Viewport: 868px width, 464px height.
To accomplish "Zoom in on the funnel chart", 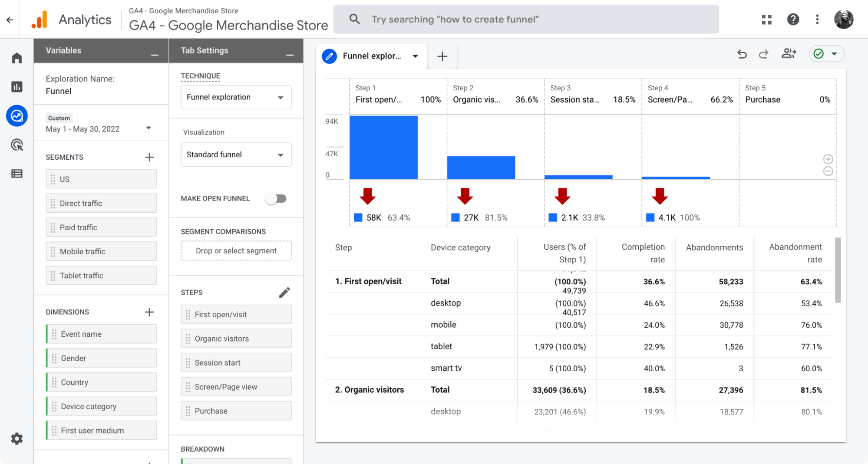I will (x=828, y=159).
